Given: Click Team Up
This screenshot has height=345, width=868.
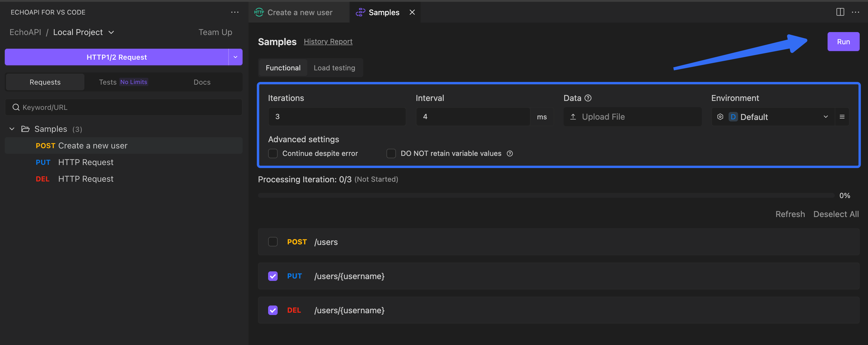Looking at the screenshot, I should (x=215, y=32).
